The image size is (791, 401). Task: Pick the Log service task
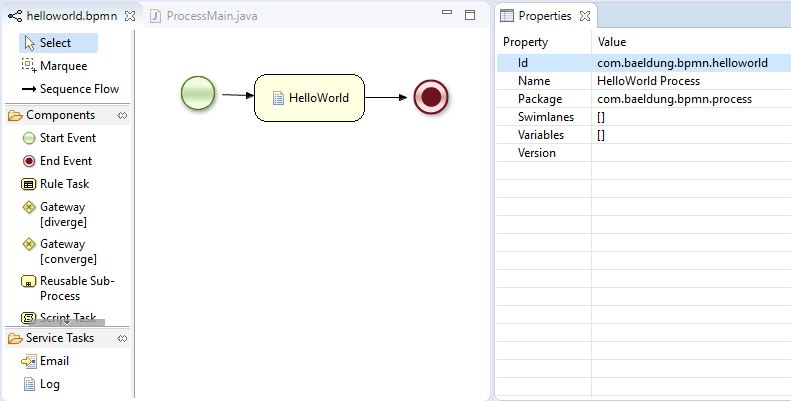click(49, 384)
